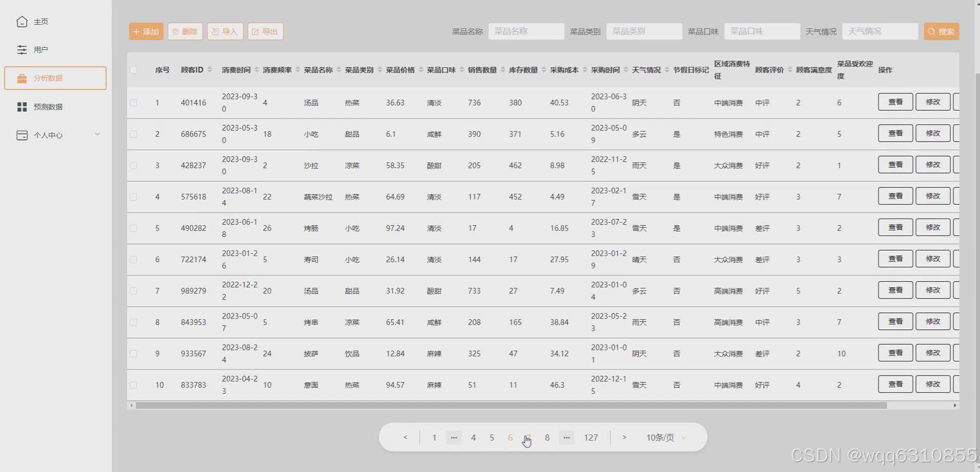
Task: Click the sort arrows on 顾客ID column
Action: (x=210, y=70)
